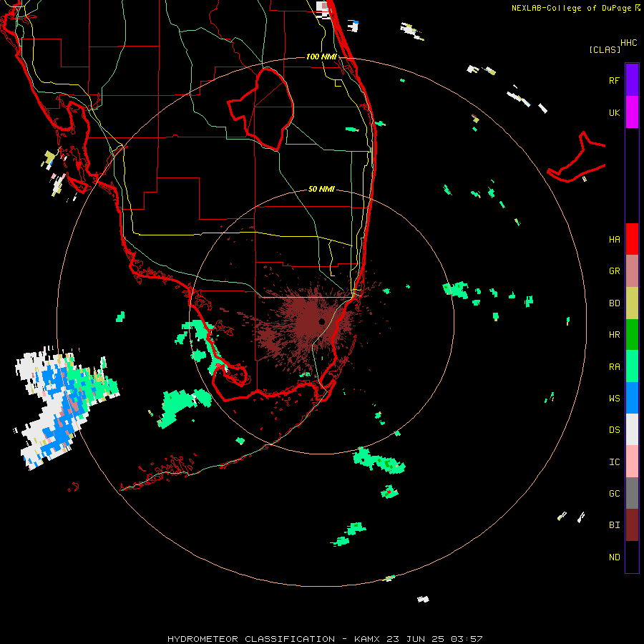Click the HA red legend swatch
644x644 pixels.
632,239
